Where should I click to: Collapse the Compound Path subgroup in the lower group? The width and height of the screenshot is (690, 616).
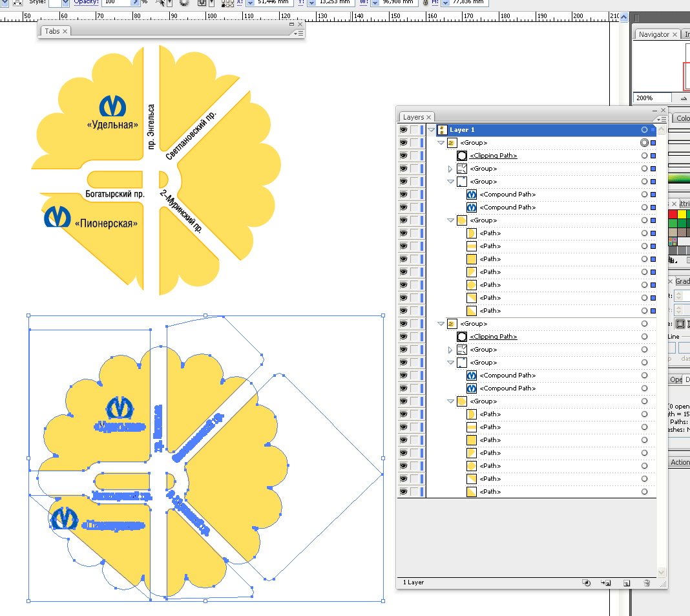[x=450, y=363]
